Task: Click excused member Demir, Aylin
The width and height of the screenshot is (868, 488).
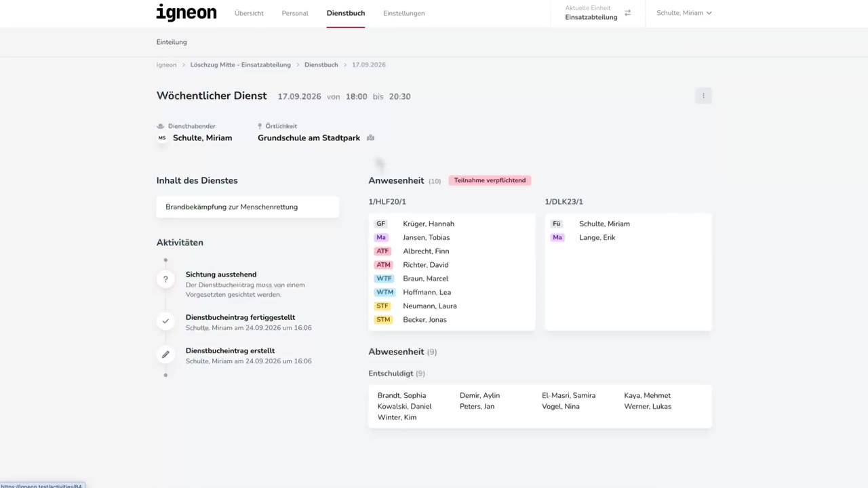Action: pyautogui.click(x=479, y=396)
